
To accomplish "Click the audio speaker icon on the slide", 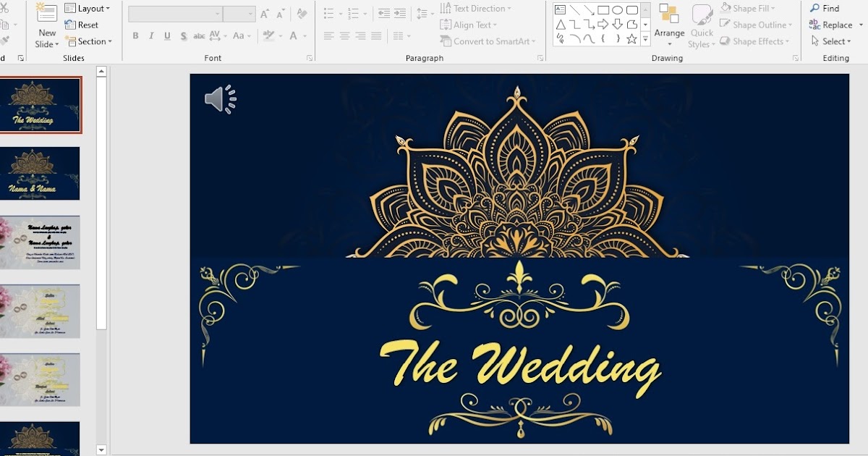I will (x=219, y=98).
